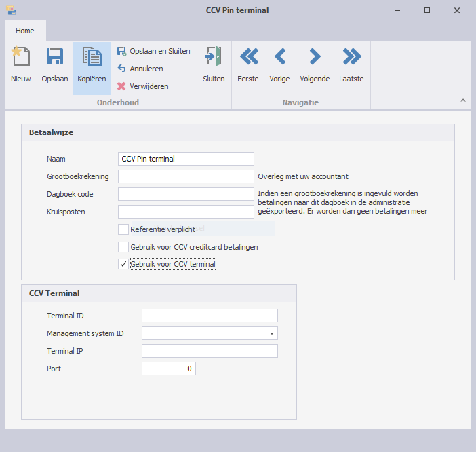The width and height of the screenshot is (476, 452).
Task: Click the 'Overleg met uw accountant' note
Action: tap(303, 176)
